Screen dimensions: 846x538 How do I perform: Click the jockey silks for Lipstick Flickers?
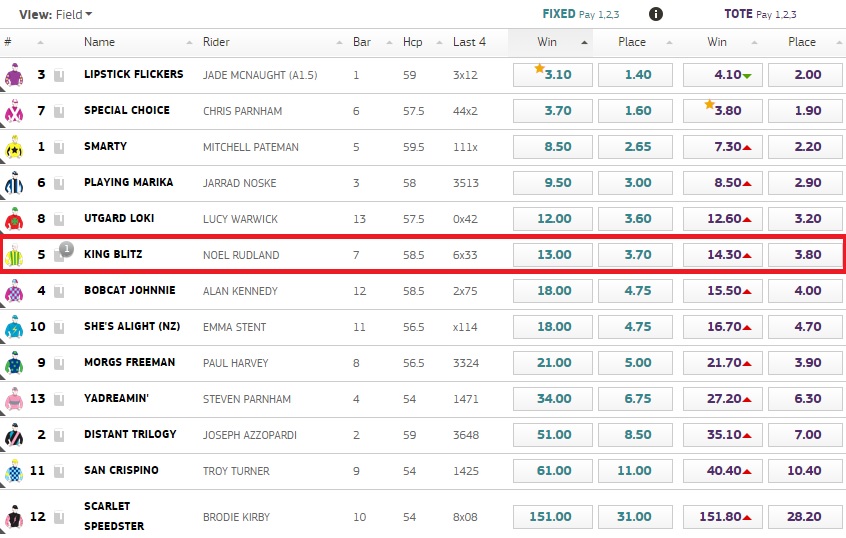(14, 76)
